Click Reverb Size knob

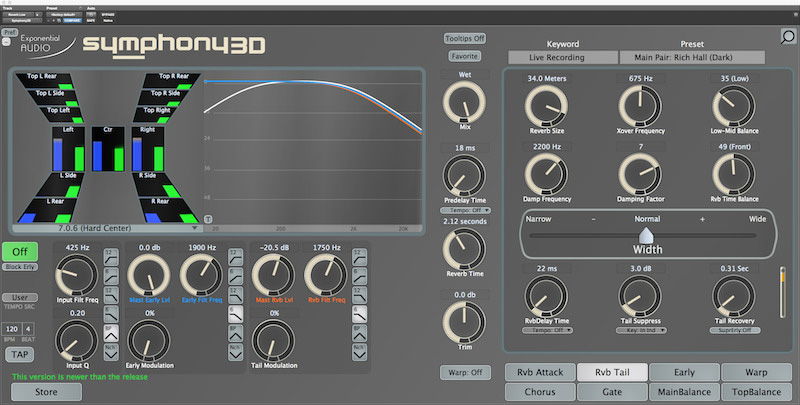point(546,106)
